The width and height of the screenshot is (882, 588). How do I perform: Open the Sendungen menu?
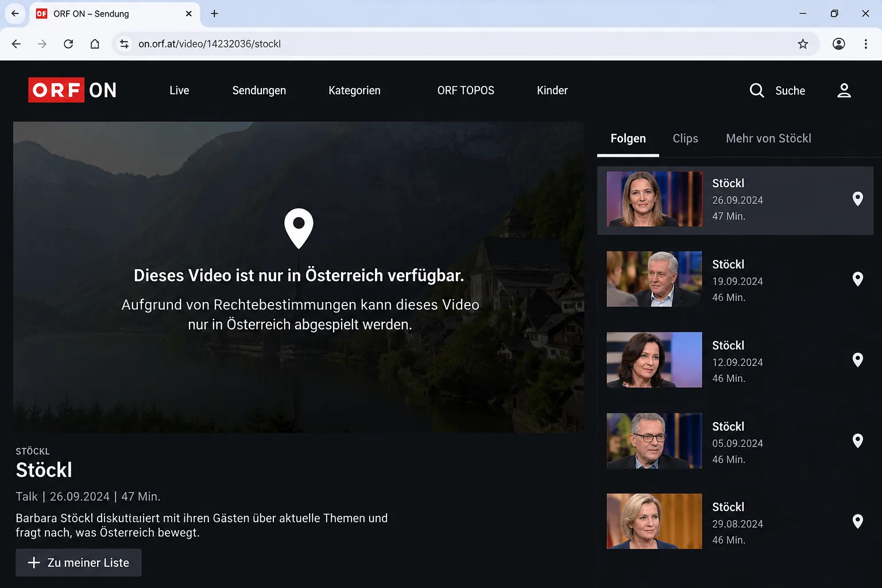259,90
